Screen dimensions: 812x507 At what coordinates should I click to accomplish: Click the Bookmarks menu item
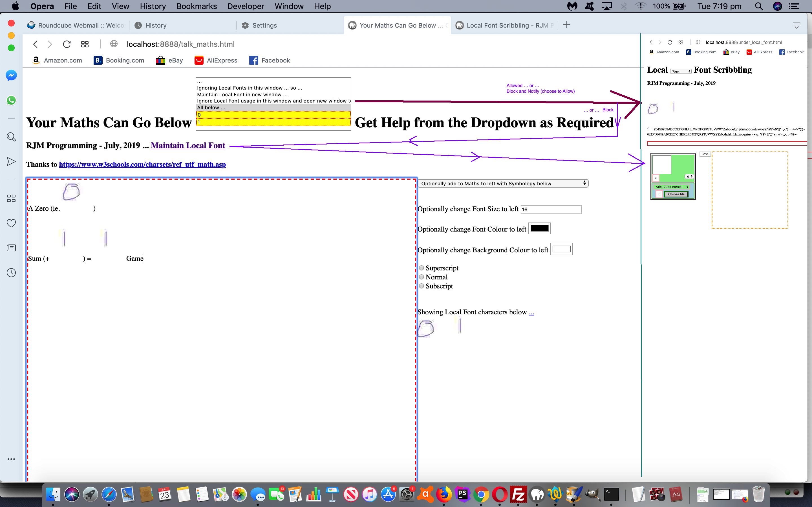pos(196,6)
